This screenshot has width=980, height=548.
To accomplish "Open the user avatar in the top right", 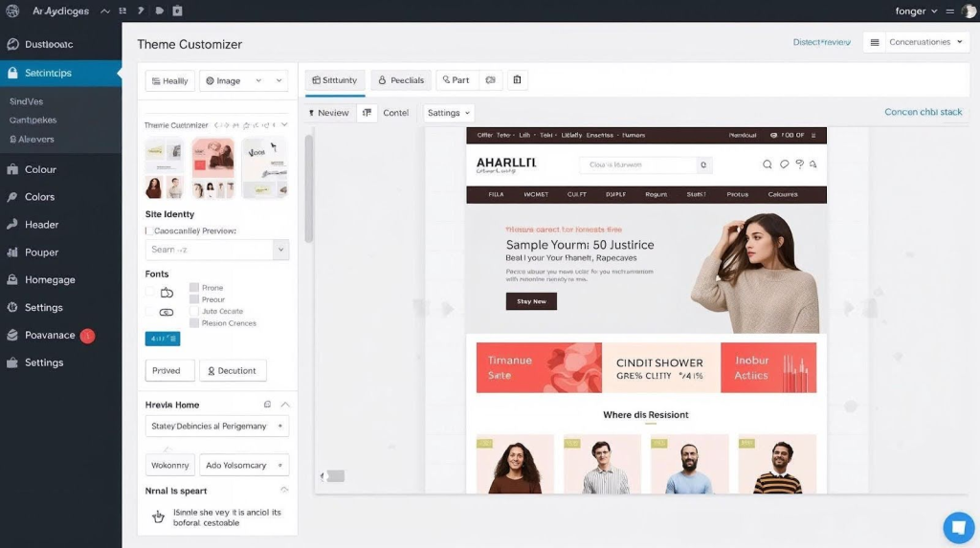I will (x=969, y=11).
